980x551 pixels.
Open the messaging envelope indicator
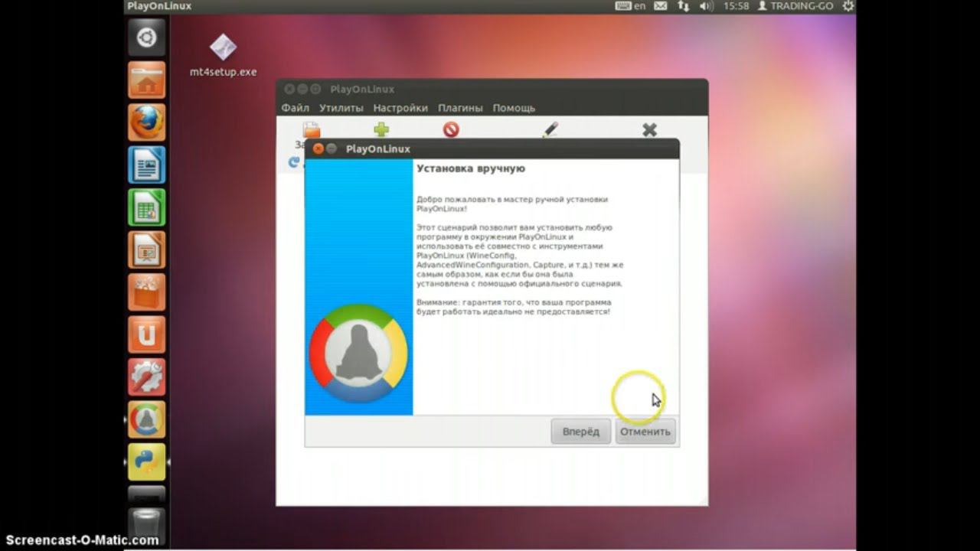click(x=661, y=6)
